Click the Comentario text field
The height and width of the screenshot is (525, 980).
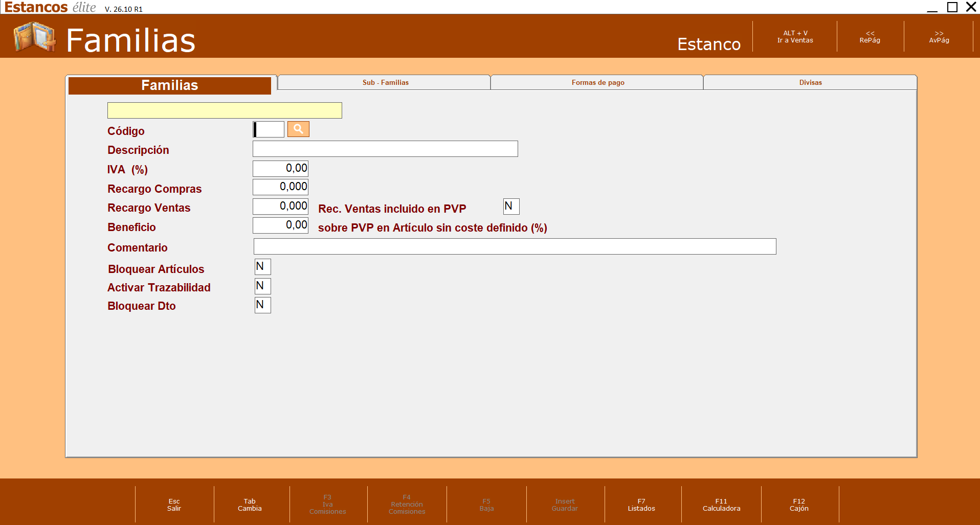click(x=515, y=246)
